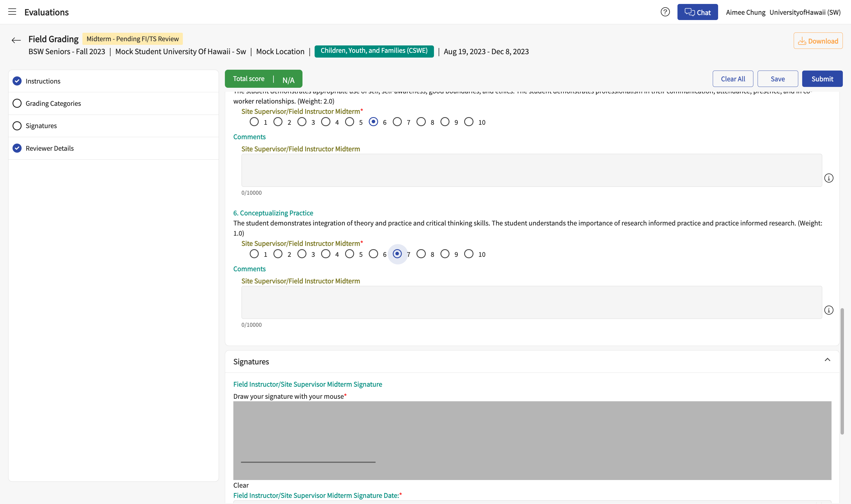Screen dimensions: 851x504
Task: Focus the Conceptualizing Practice comments text area
Action: [x=531, y=303]
